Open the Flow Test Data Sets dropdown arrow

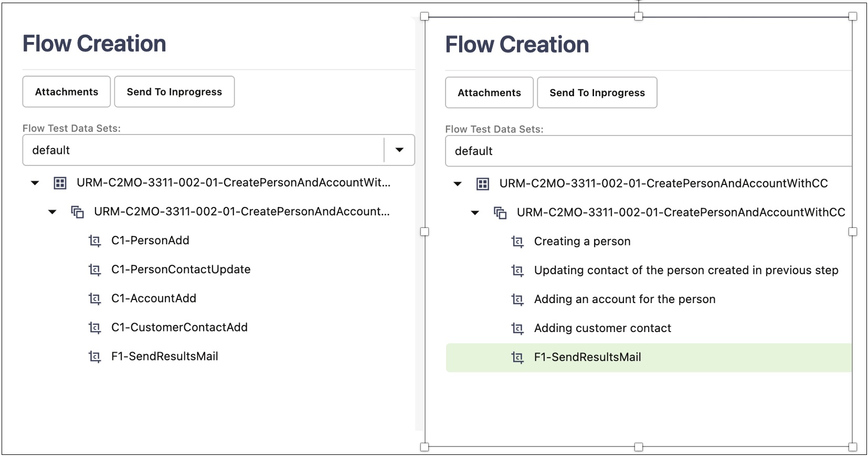(399, 150)
